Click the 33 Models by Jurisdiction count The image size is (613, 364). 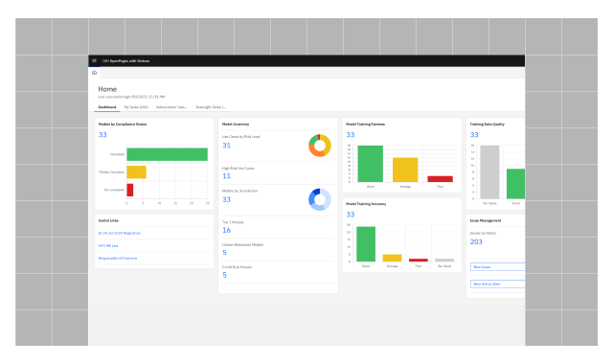pyautogui.click(x=226, y=200)
